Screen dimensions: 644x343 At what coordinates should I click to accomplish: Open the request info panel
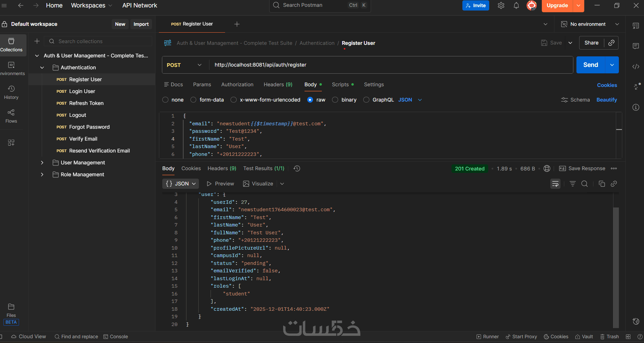click(636, 107)
